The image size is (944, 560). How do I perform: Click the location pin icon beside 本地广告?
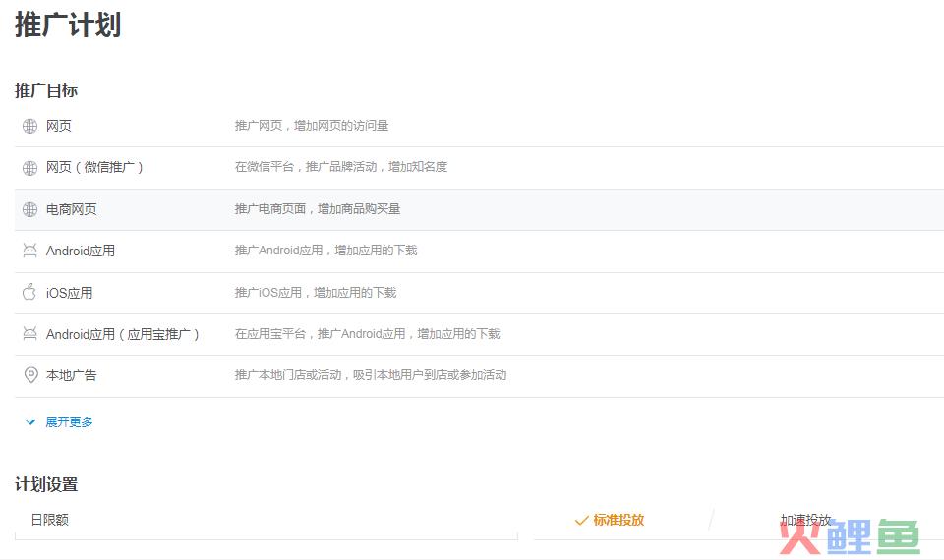(x=30, y=375)
